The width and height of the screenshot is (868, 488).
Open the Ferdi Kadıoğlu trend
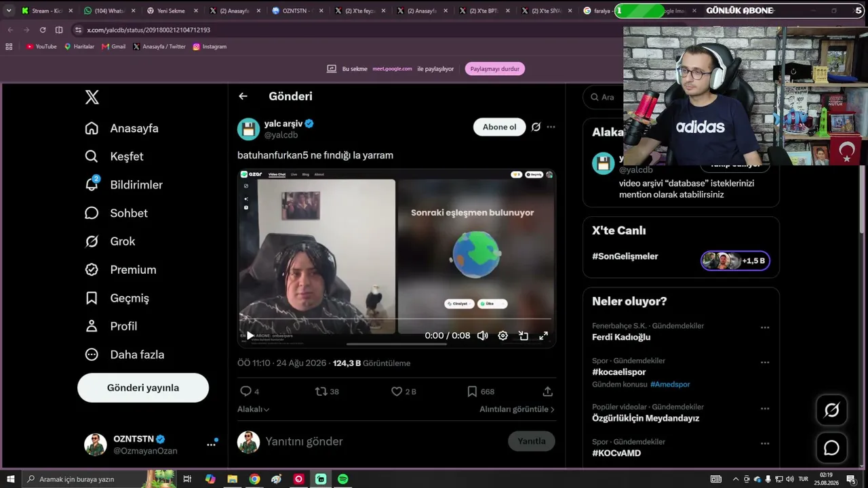621,337
